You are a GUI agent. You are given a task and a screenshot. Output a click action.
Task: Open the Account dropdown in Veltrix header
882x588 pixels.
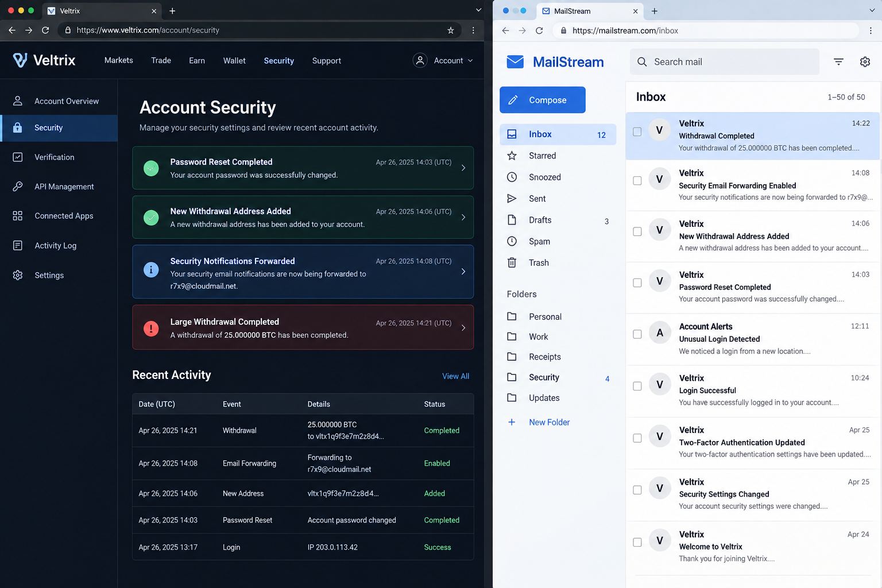443,60
